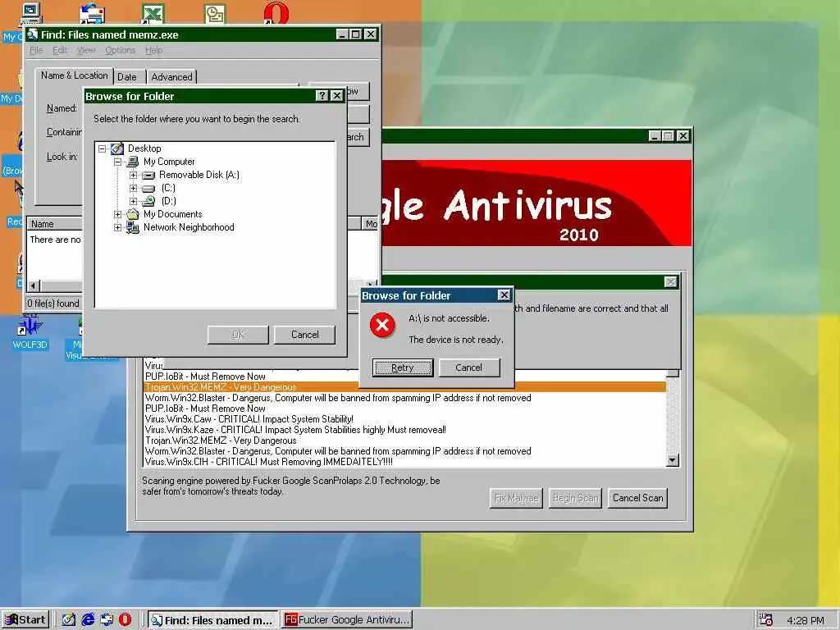Expand the (C:) drive node
The width and height of the screenshot is (840, 630).
(134, 189)
